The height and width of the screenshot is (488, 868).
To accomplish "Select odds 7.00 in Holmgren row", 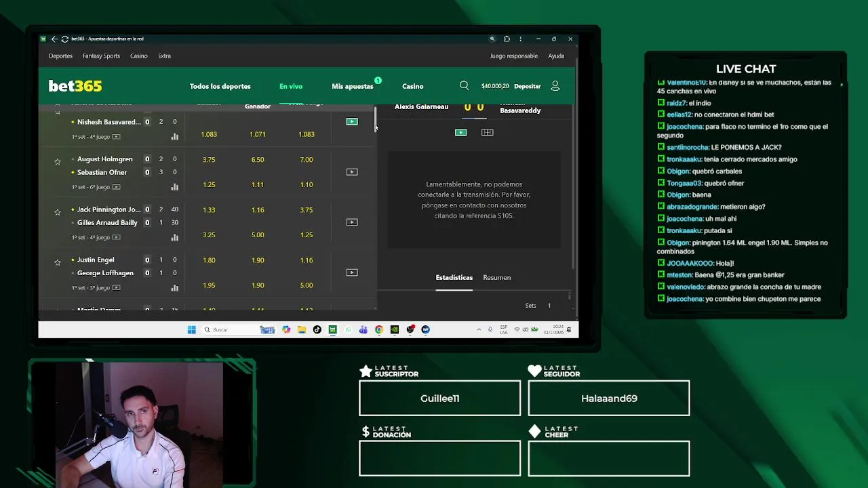I will pyautogui.click(x=307, y=159).
